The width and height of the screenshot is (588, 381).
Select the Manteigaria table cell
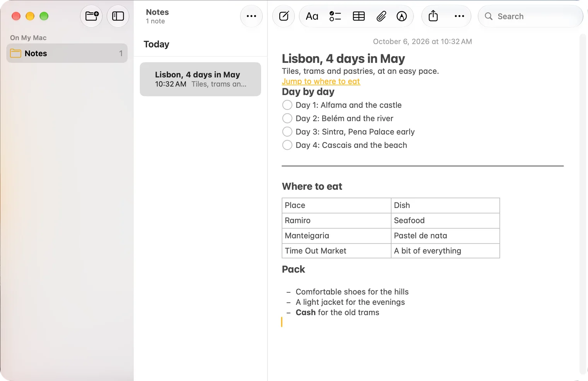(336, 235)
